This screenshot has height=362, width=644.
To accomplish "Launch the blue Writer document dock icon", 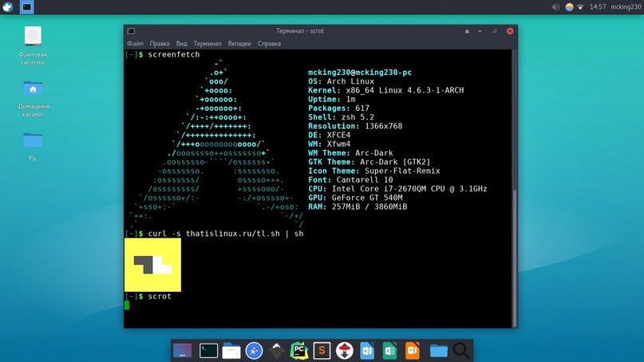I will click(x=367, y=351).
